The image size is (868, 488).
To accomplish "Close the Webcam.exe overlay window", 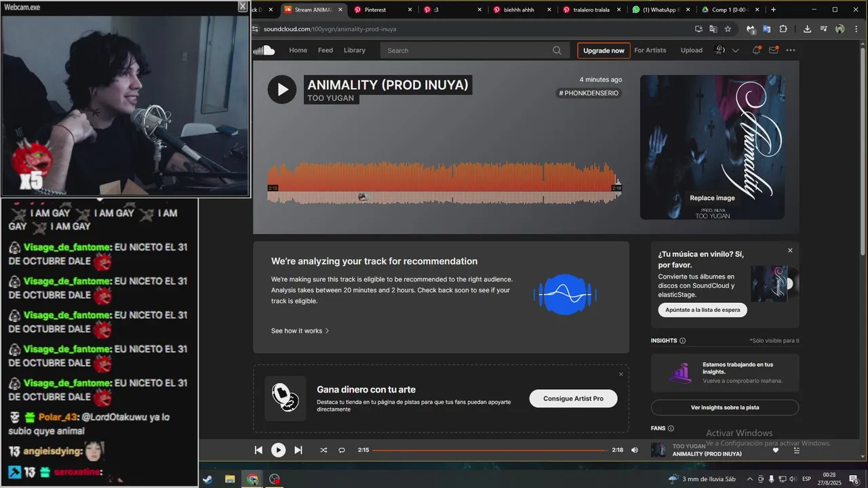I will tap(243, 6).
